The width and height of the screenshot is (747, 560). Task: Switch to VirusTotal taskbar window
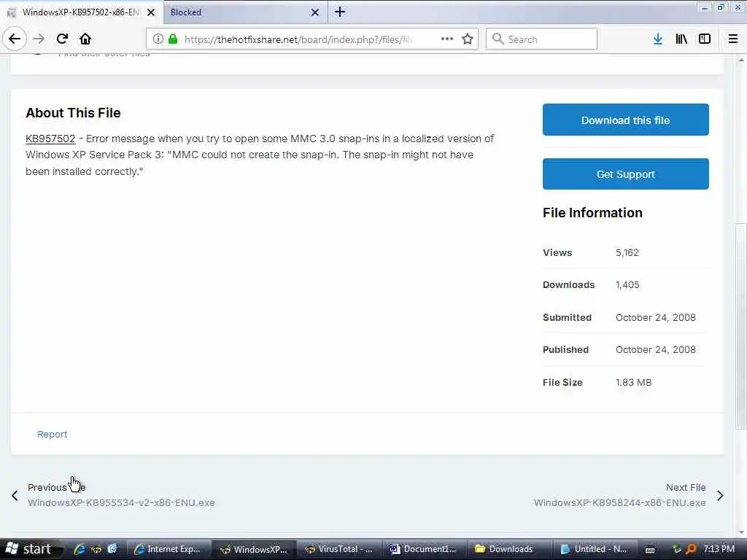tap(340, 549)
